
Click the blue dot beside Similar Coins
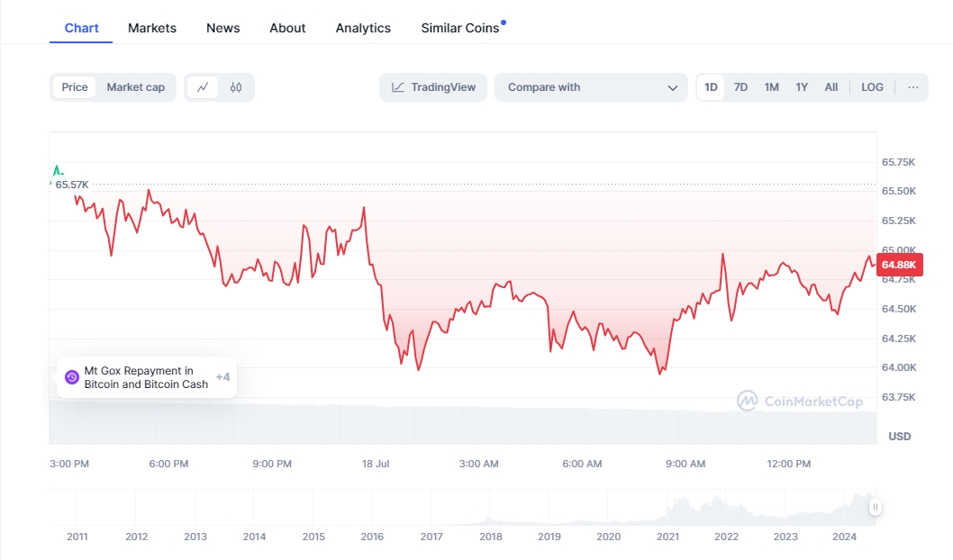[504, 23]
